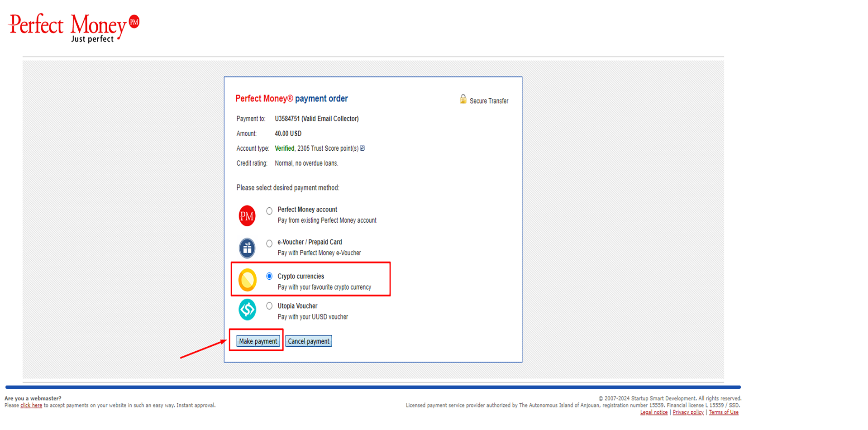Screen dimensions: 868x430
Task: Click the Secure Transfer lock icon
Action: click(x=463, y=99)
